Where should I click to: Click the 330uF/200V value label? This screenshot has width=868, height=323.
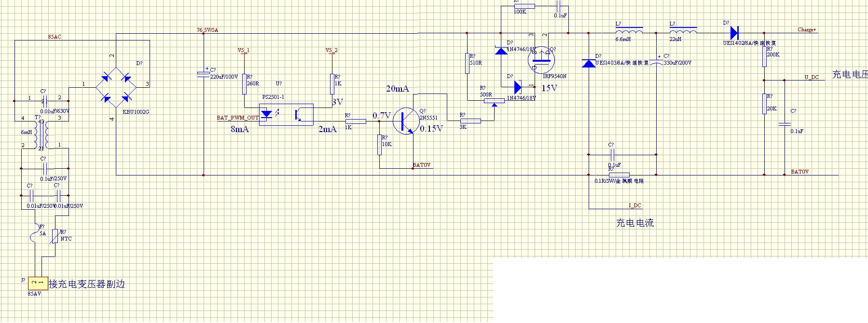[x=677, y=63]
